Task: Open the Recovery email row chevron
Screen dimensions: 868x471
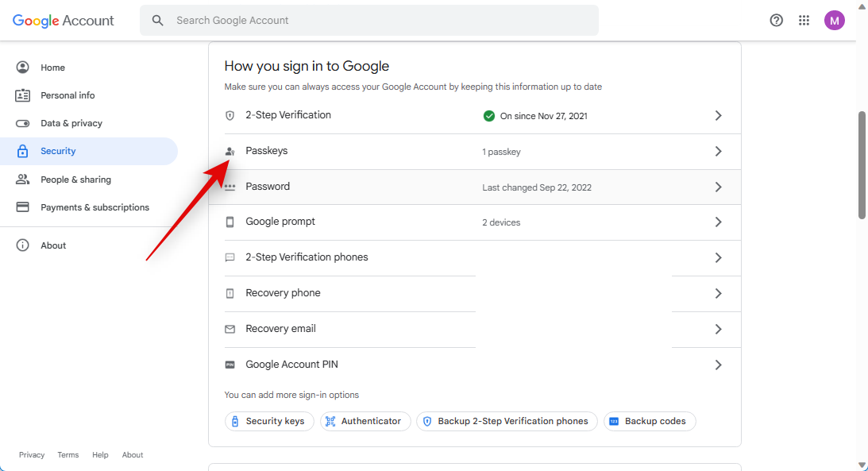Action: [x=718, y=330]
